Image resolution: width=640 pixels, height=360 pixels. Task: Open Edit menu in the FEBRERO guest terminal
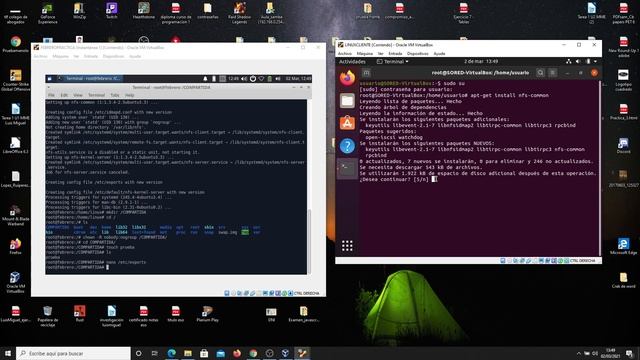tap(64, 95)
